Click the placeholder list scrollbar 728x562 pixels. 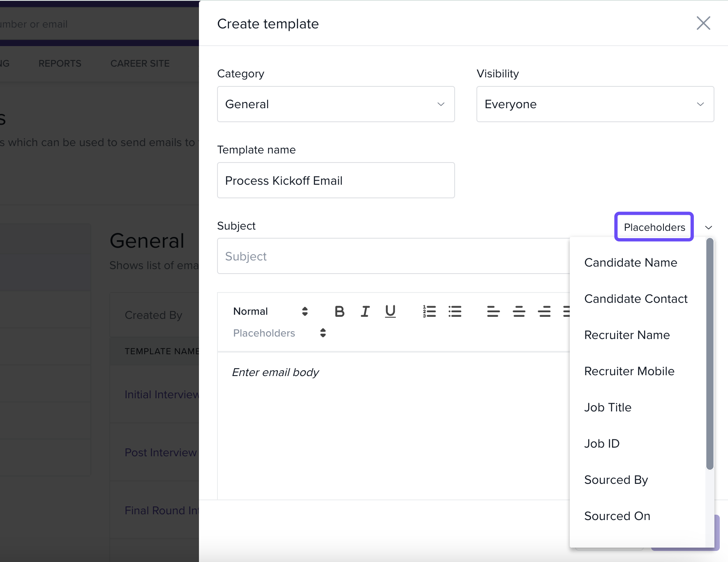(710, 354)
